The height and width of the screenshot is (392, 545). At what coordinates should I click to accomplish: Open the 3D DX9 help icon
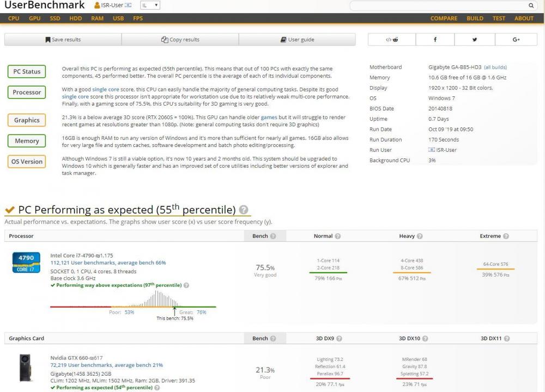339,339
